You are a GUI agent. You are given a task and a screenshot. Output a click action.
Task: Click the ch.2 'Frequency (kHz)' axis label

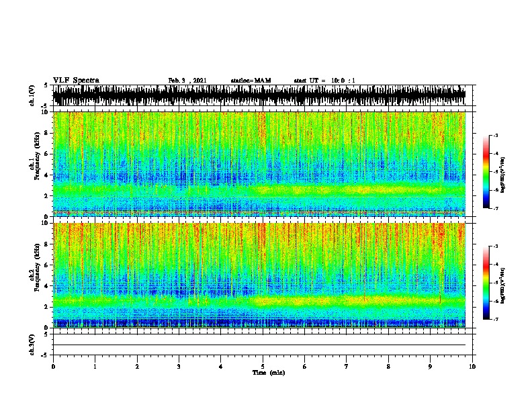(x=38, y=267)
